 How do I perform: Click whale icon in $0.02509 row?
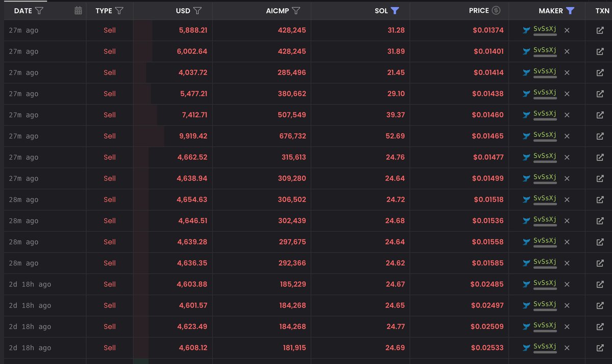click(527, 327)
